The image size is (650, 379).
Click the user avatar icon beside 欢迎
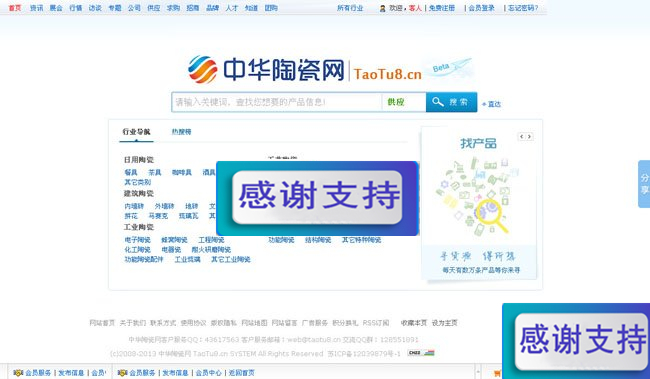click(382, 8)
